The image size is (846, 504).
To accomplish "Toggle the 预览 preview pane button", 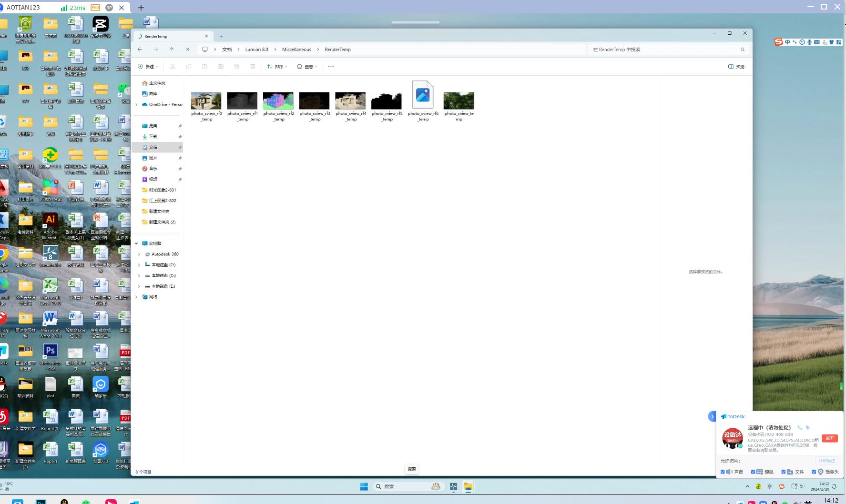I will coord(736,67).
